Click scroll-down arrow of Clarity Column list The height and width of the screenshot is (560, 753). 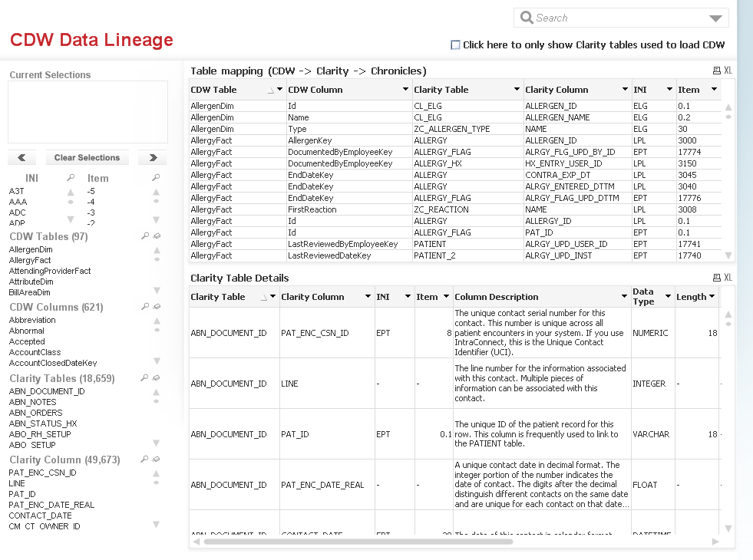click(x=156, y=525)
